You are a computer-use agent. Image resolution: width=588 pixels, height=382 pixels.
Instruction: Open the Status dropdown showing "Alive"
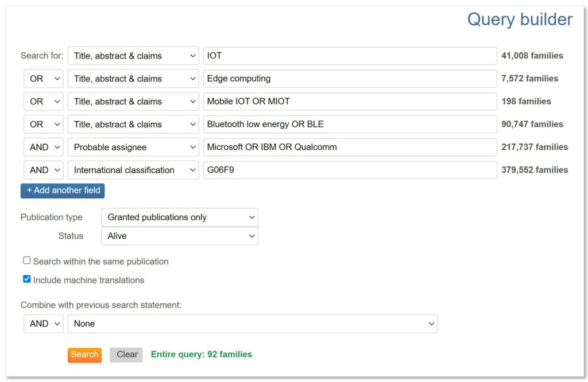tap(179, 236)
